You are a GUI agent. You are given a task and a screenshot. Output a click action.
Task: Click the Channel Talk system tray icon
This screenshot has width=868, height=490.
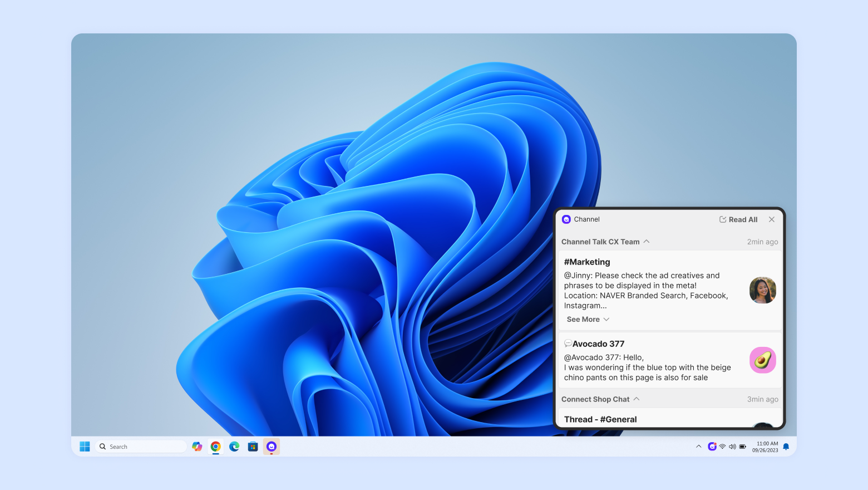712,447
